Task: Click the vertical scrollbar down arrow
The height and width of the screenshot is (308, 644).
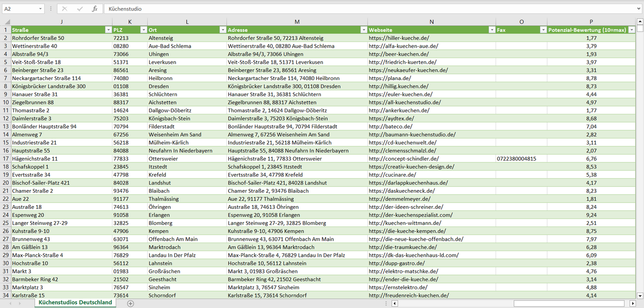Action: tap(640, 295)
